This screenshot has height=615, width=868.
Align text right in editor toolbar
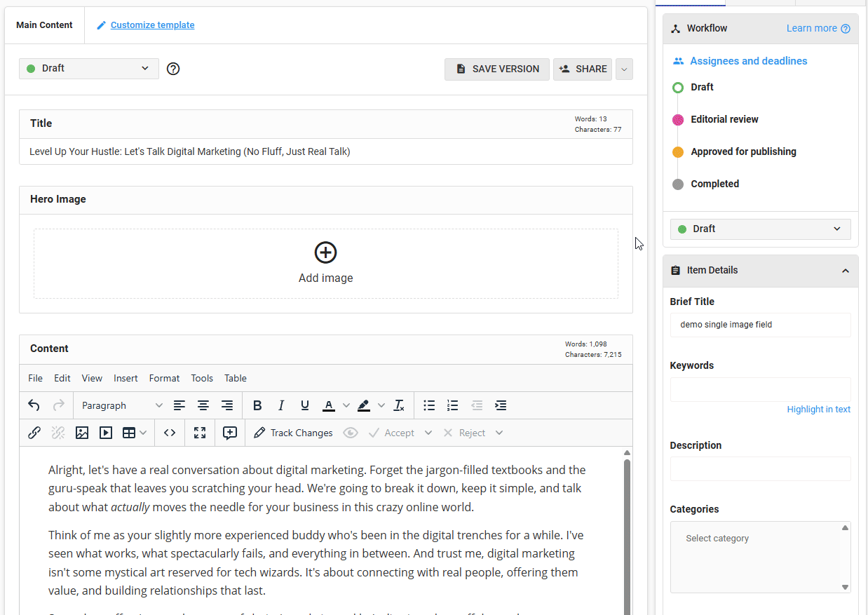tap(227, 405)
